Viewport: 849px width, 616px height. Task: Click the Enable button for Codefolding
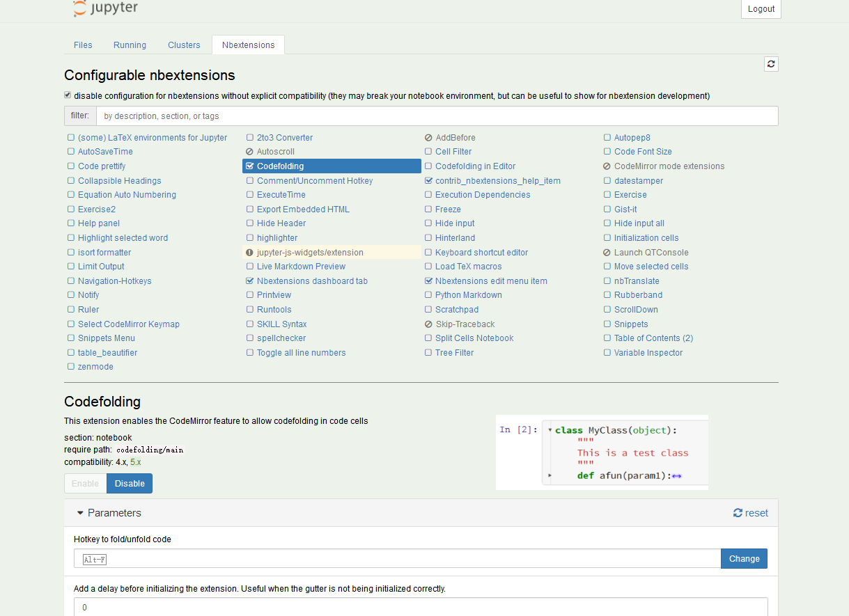coord(86,484)
